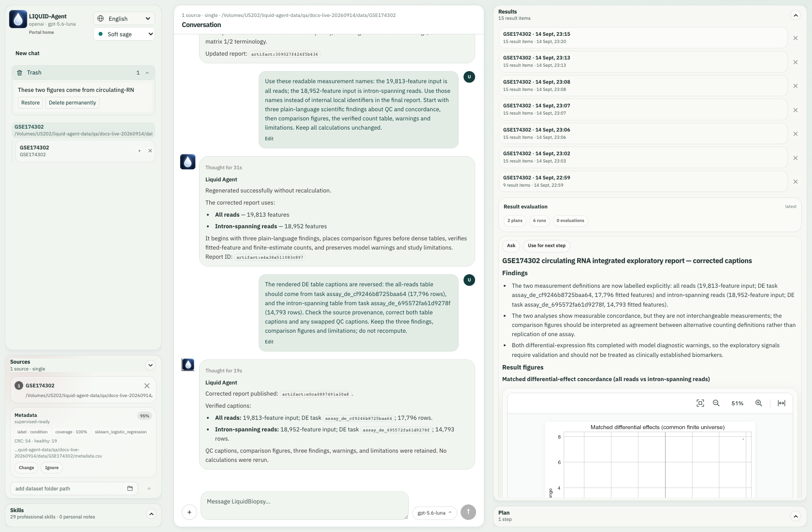Click the Ask button
812x532 pixels.
511,246
